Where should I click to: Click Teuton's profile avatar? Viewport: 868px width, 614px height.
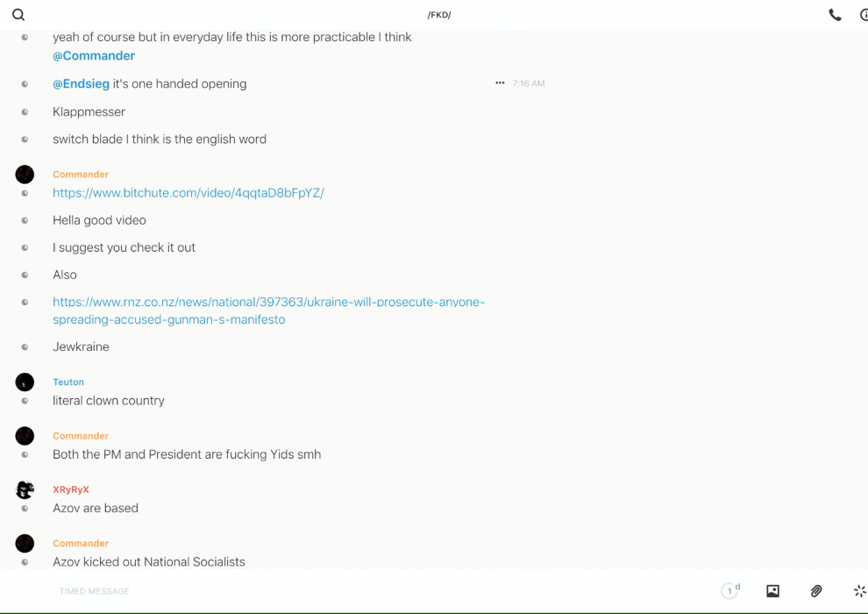pos(25,382)
